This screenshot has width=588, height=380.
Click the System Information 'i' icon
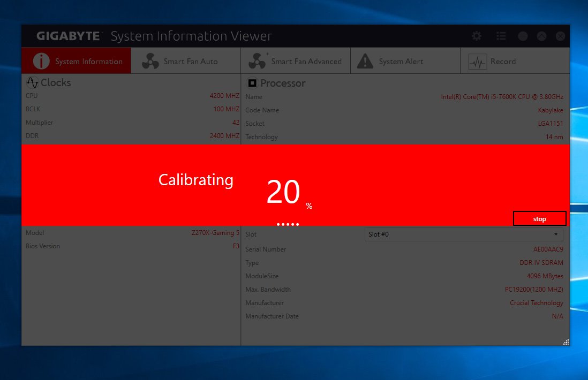tap(41, 61)
